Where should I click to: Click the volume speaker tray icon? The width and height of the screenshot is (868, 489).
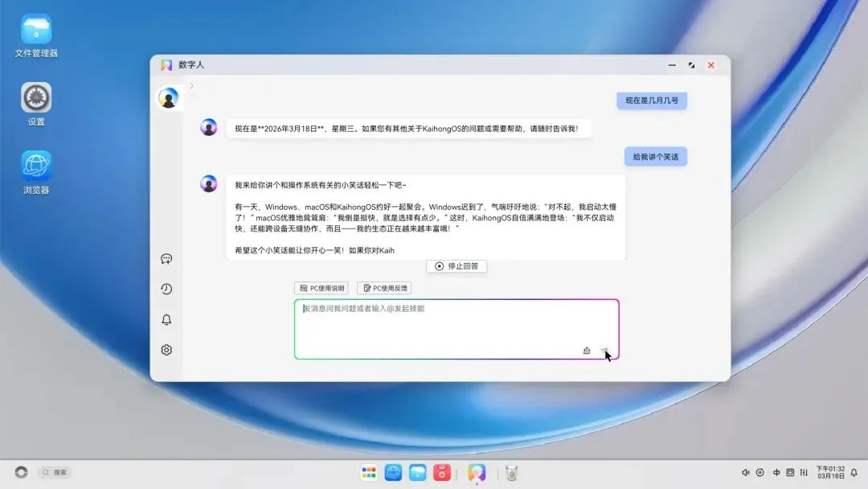coord(746,472)
